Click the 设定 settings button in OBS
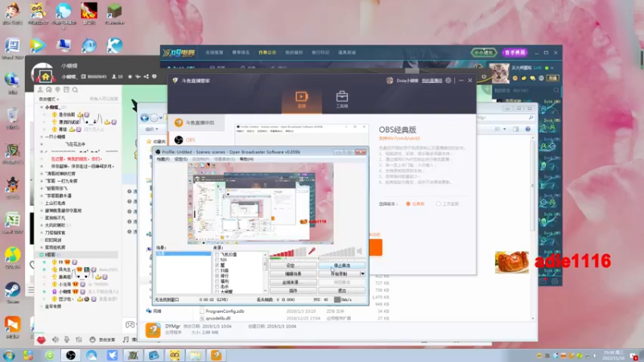Screen dimensions: 644x362 (293, 265)
